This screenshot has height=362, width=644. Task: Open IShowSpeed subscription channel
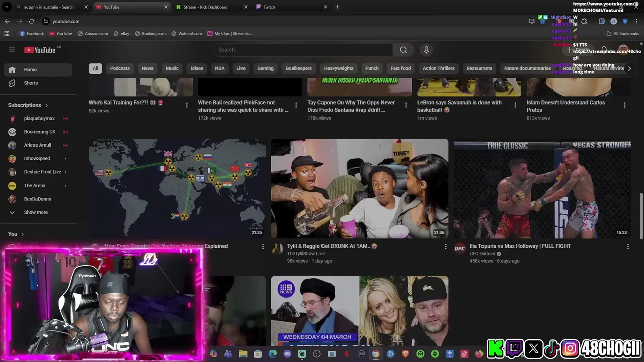click(36, 158)
